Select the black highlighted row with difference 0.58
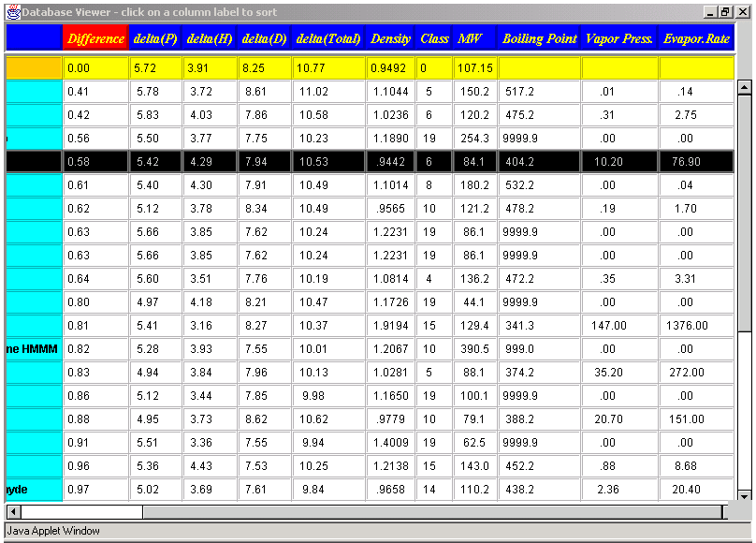756x543 pixels. point(374,161)
